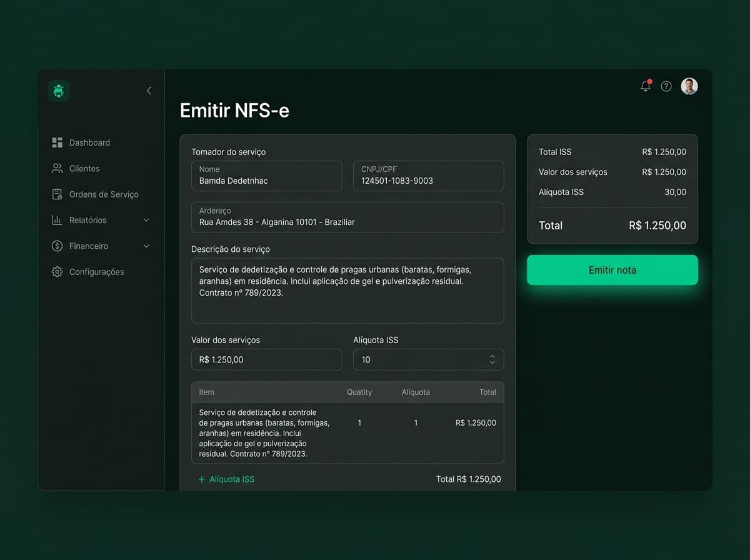Expand the Financeiro submenu chevron
750x560 pixels.
click(146, 246)
